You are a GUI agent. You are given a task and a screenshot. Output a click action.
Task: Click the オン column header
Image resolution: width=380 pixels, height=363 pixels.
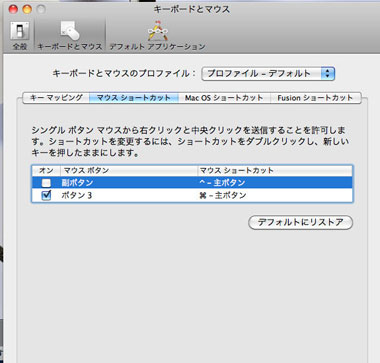click(46, 171)
